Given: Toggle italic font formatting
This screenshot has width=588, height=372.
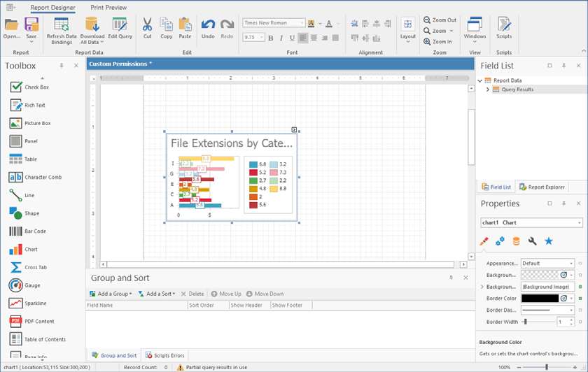Looking at the screenshot, I should tap(281, 38).
